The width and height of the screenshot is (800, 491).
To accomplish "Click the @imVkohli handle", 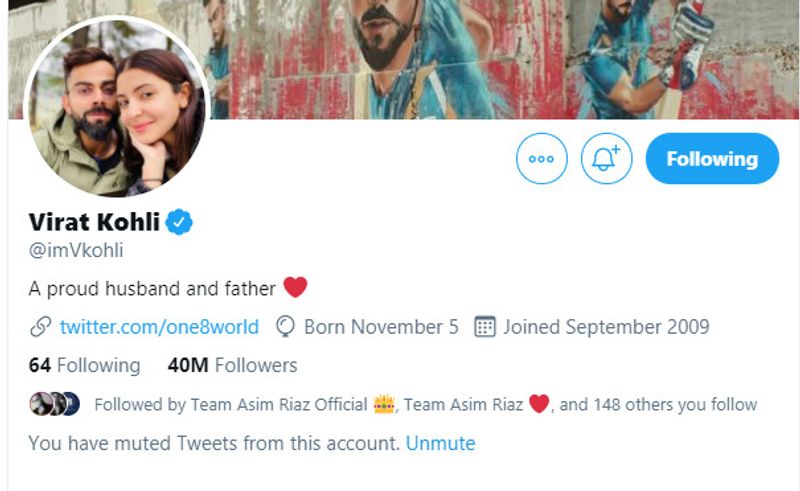I will (76, 251).
